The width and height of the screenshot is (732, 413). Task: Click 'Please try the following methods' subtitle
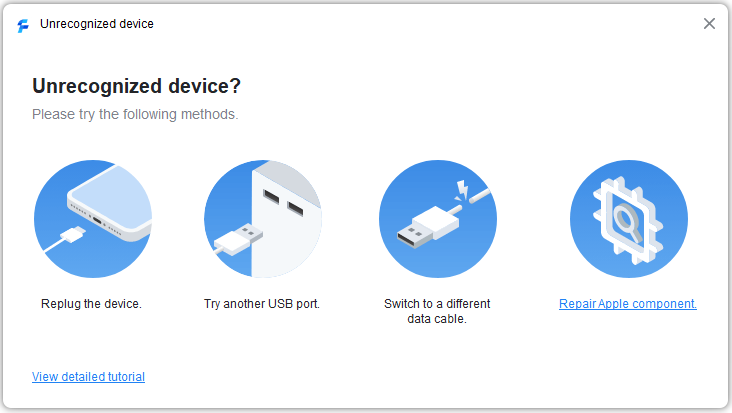pos(135,114)
